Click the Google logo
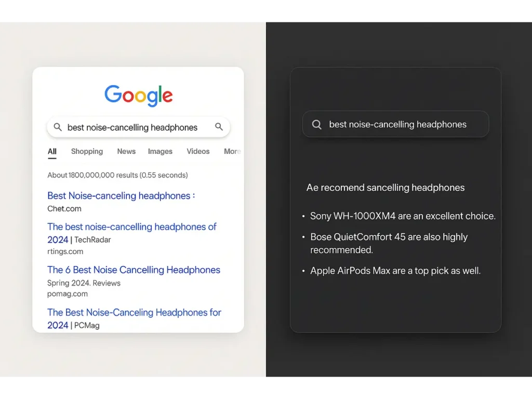This screenshot has width=532, height=399. click(x=138, y=96)
